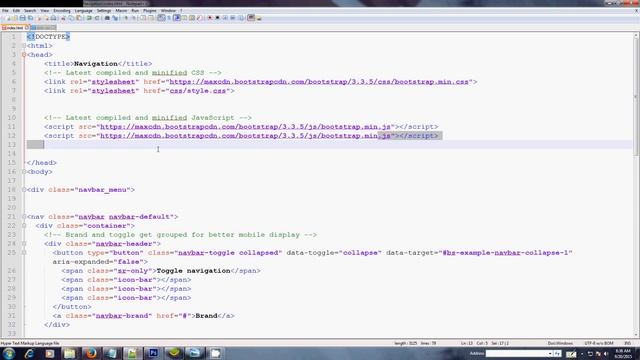Image resolution: width=640 pixels, height=360 pixels.
Task: Open Firefox from the taskbar
Action: (x=91, y=353)
